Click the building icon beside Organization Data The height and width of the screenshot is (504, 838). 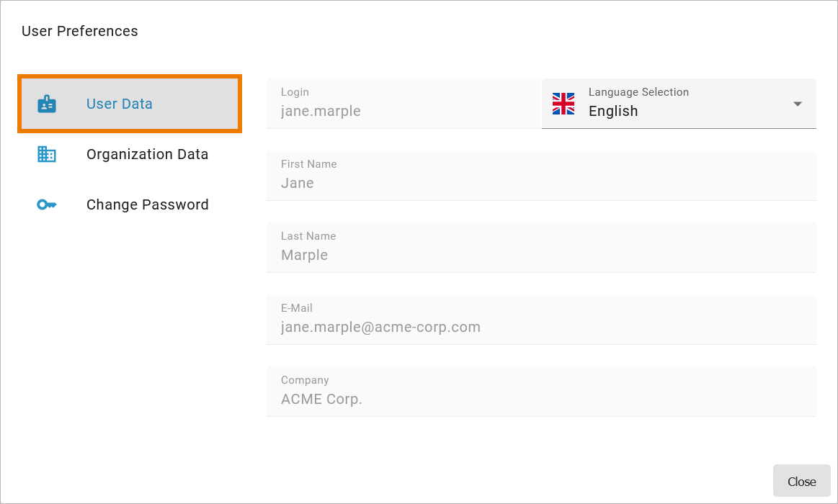47,154
